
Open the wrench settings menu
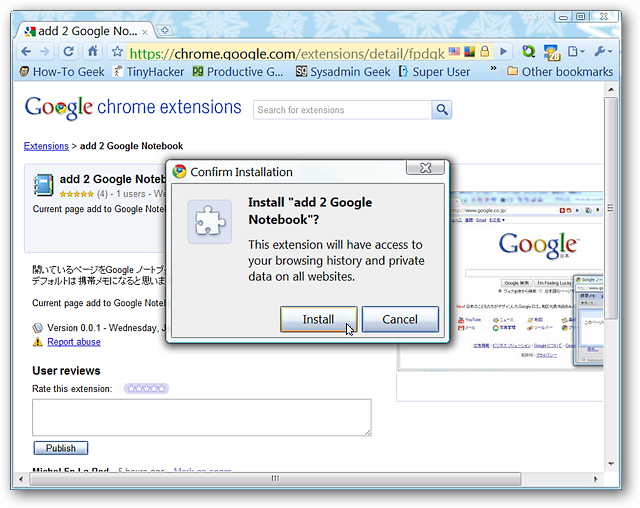click(x=603, y=52)
